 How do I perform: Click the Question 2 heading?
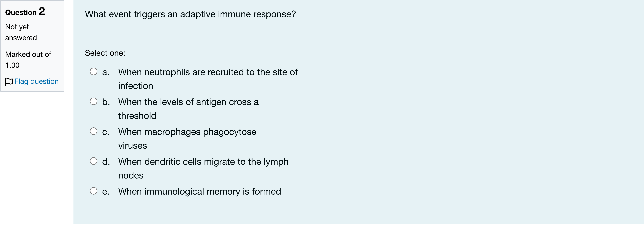click(x=25, y=11)
